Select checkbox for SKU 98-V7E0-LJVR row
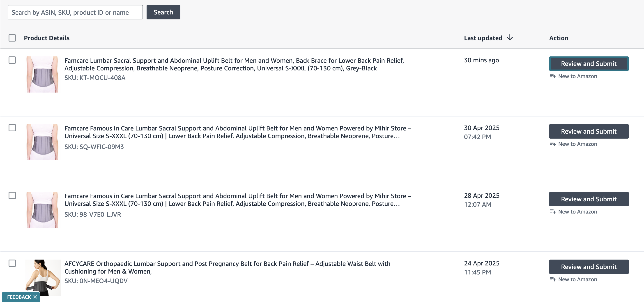The height and width of the screenshot is (302, 644). (12, 195)
